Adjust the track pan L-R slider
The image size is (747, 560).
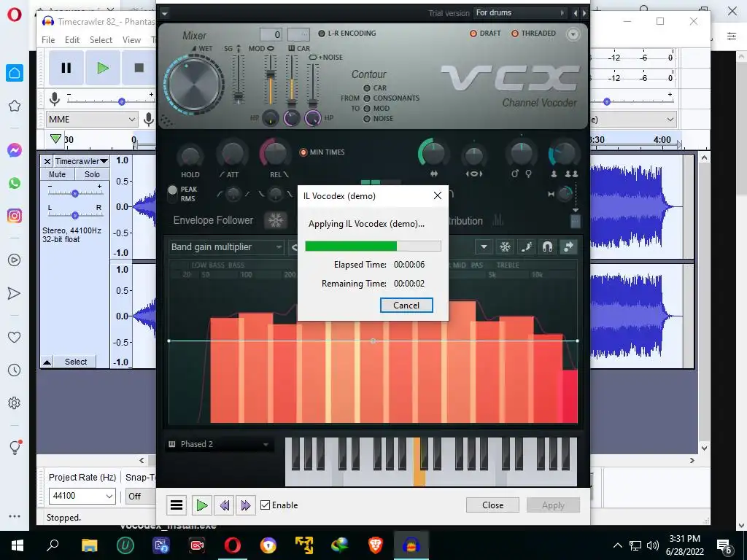tap(75, 215)
